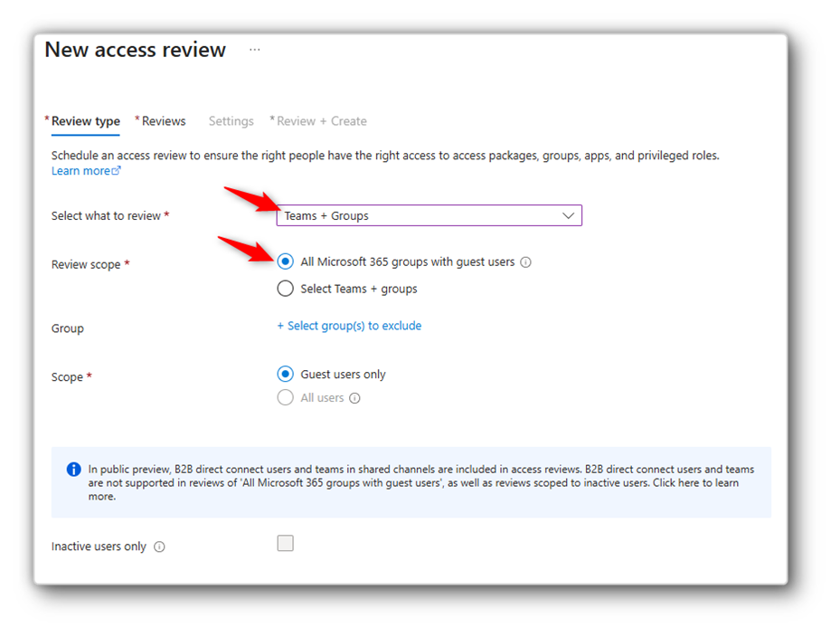Click info icon next to All Microsoft 365 groups

(x=526, y=262)
